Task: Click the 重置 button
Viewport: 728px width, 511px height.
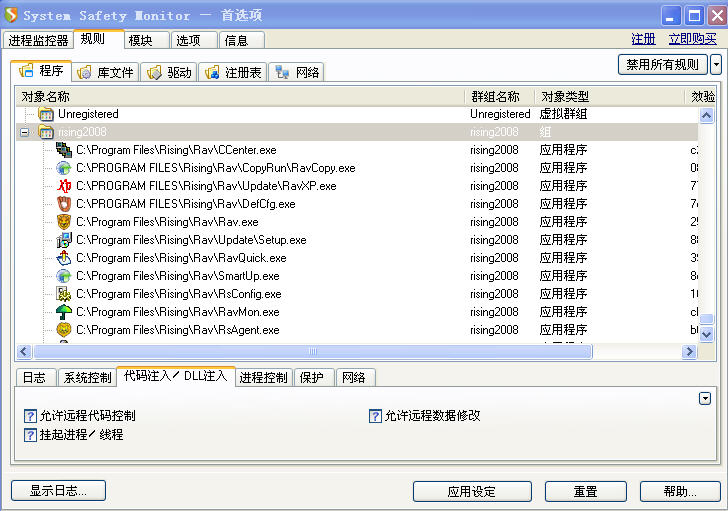Action: click(x=585, y=491)
